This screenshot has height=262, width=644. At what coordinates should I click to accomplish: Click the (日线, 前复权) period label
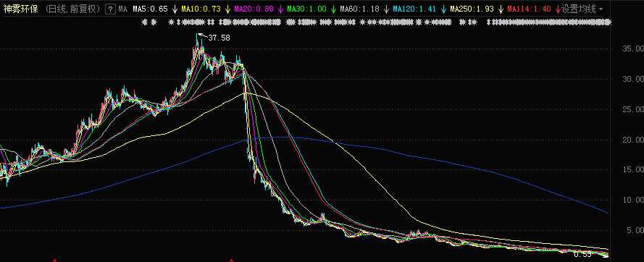click(x=72, y=9)
